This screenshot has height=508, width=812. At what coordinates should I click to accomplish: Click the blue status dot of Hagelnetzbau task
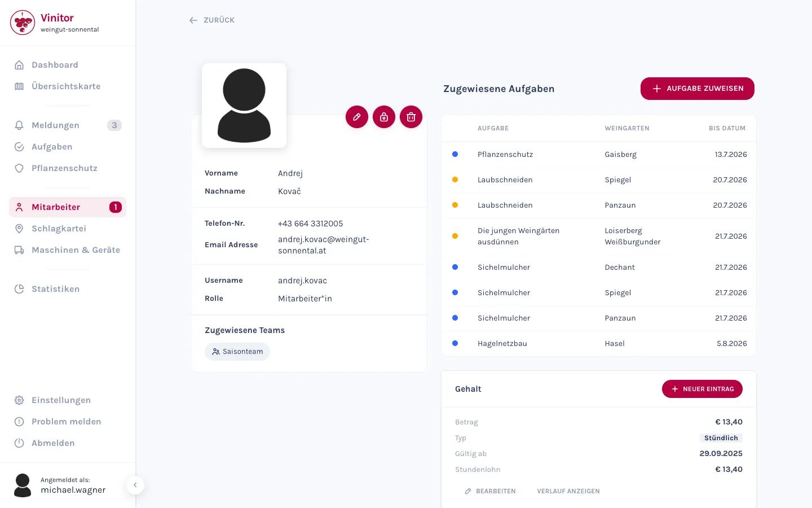tap(455, 343)
